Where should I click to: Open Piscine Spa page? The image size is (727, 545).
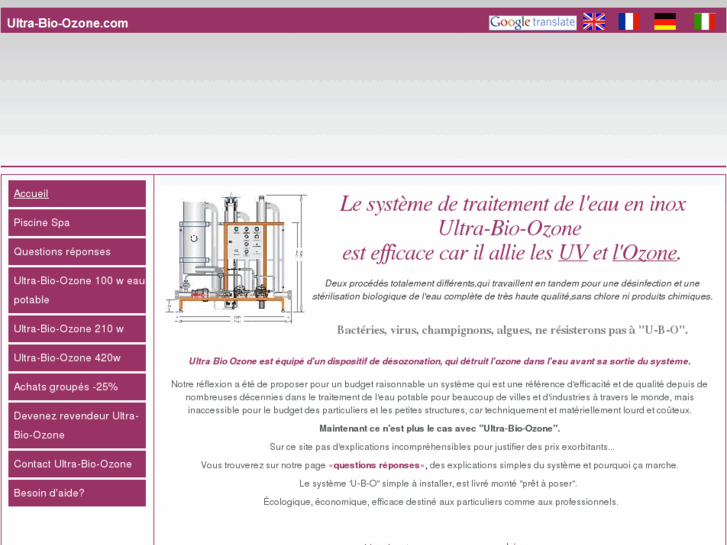point(77,223)
